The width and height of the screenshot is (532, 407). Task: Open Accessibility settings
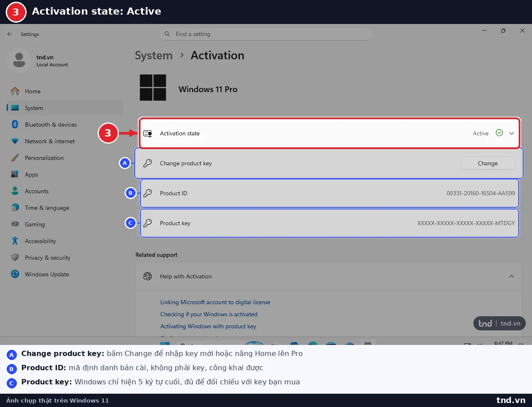[65, 241]
